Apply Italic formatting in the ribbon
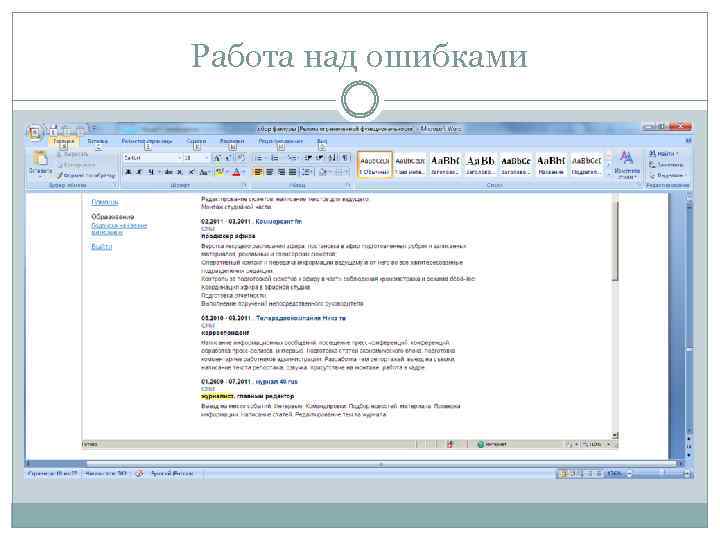Viewport: 720px width, 540px height. 139,172
